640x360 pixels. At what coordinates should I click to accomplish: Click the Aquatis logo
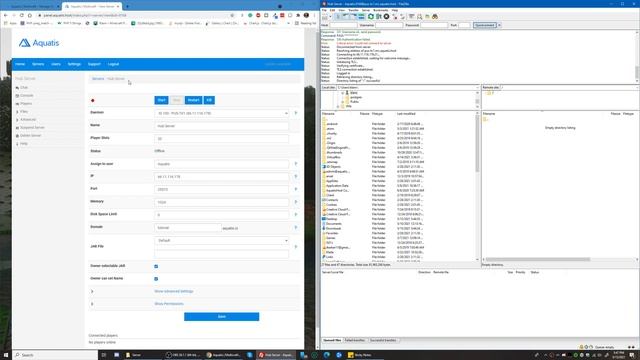39,43
